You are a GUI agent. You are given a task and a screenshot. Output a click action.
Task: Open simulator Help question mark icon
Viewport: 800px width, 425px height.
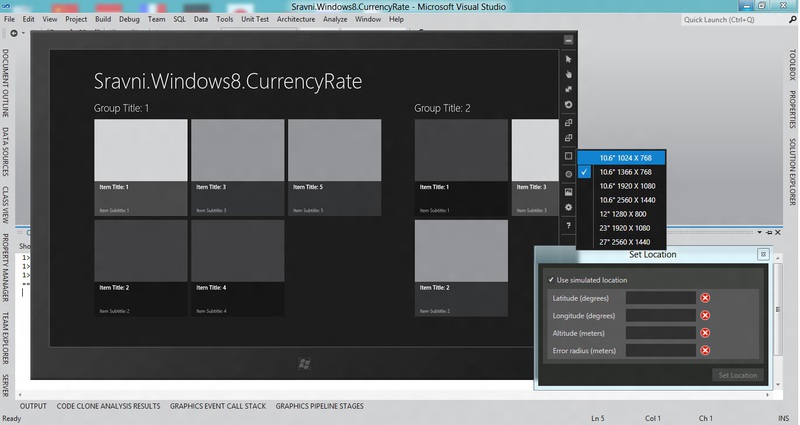click(x=568, y=226)
